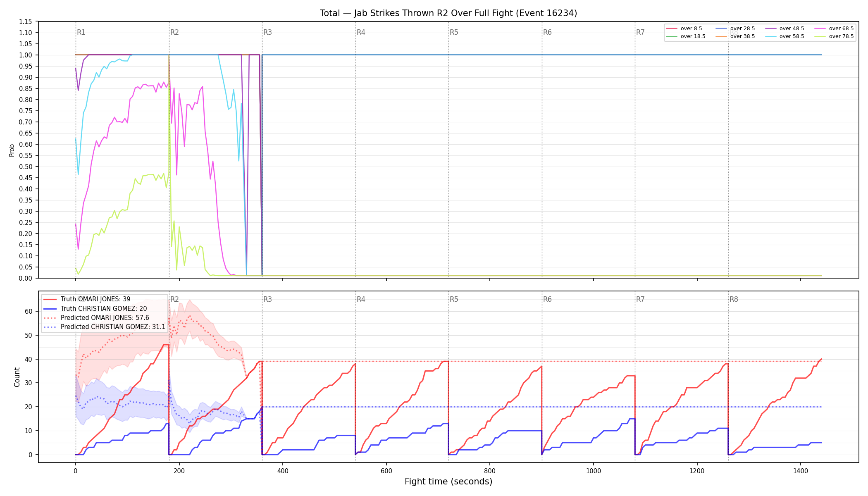Click the yellow-green line swatch for over 78.5
Image resolution: width=868 pixels, height=496 pixels.
(820, 36)
